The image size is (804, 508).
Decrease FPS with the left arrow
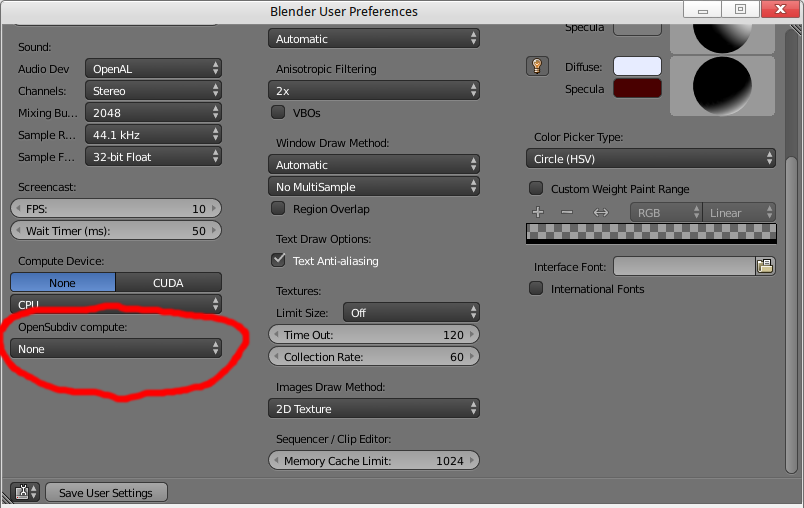18,209
